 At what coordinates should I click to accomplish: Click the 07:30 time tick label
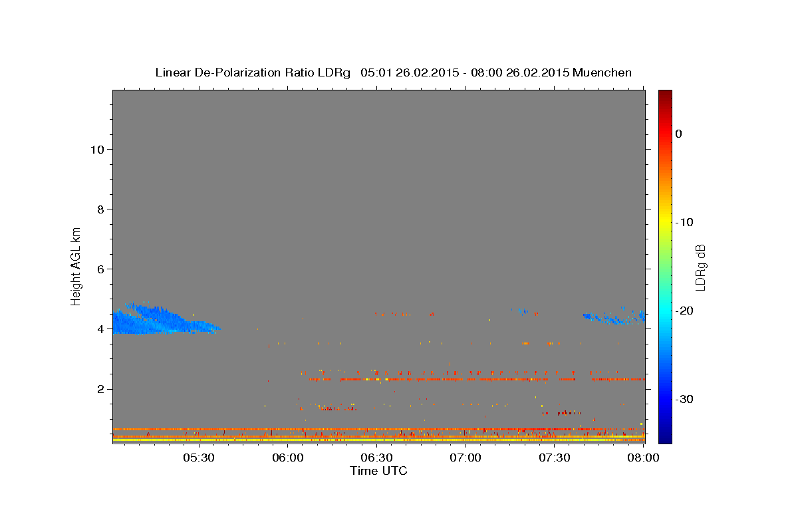(x=555, y=458)
